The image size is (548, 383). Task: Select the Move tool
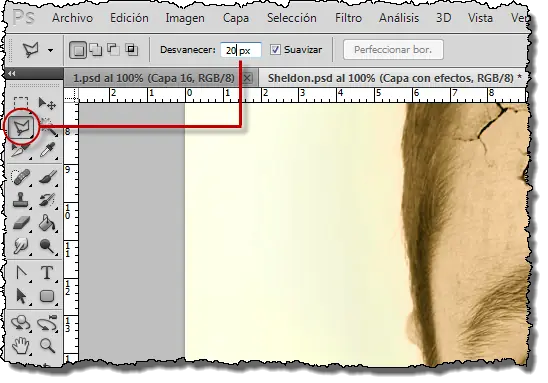(x=47, y=103)
